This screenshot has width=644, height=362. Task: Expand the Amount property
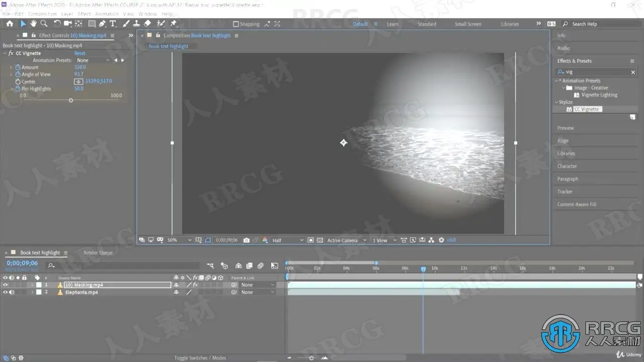click(x=12, y=67)
